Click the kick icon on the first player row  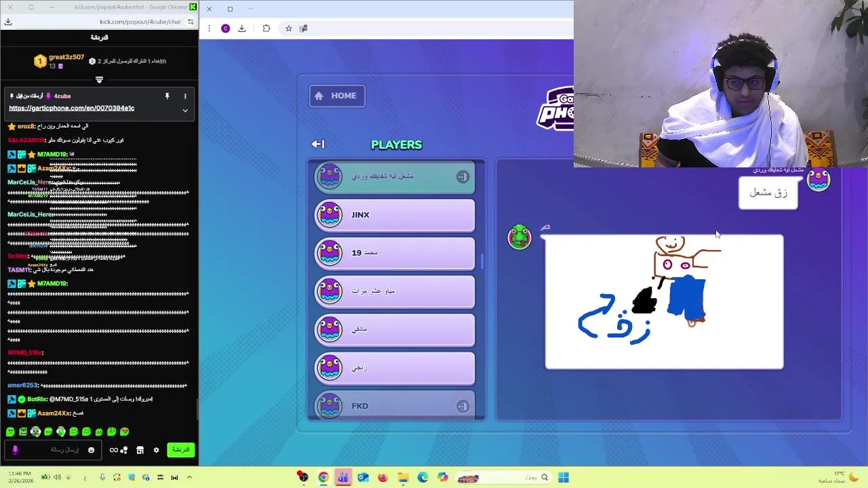click(x=462, y=177)
